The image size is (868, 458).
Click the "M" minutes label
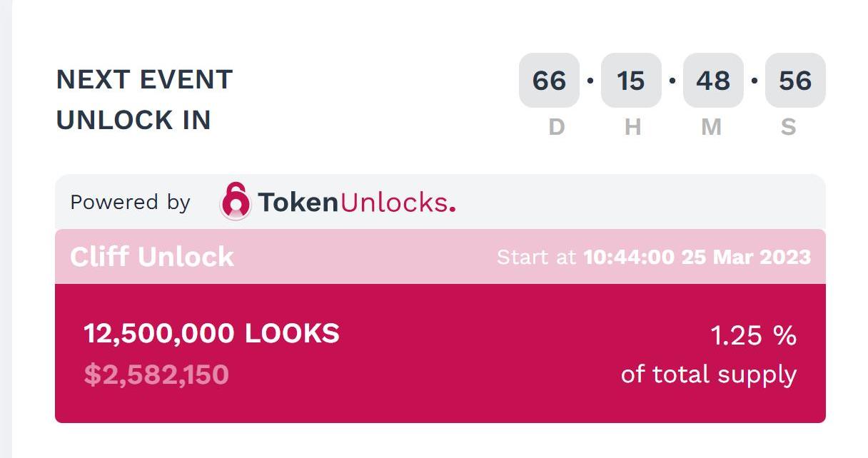coord(711,128)
